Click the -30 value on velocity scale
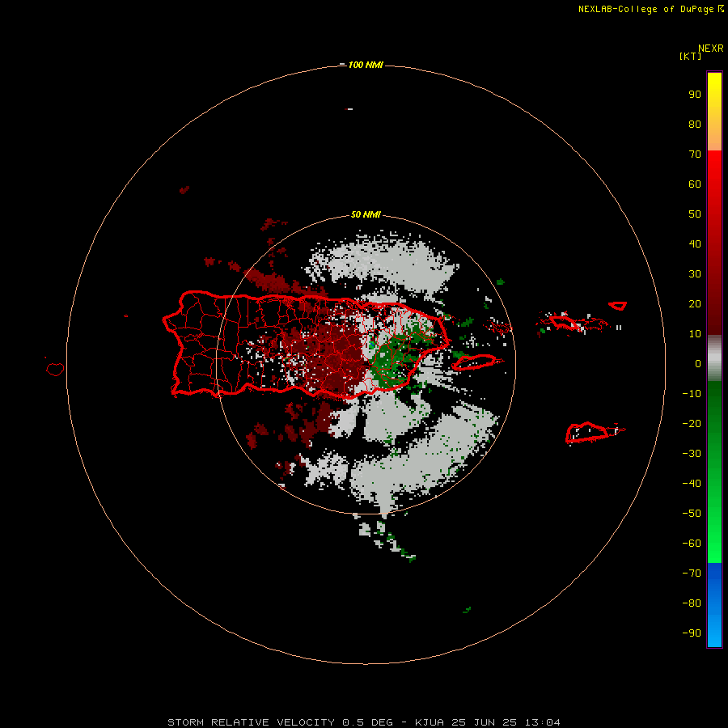728x728 pixels. click(x=692, y=454)
